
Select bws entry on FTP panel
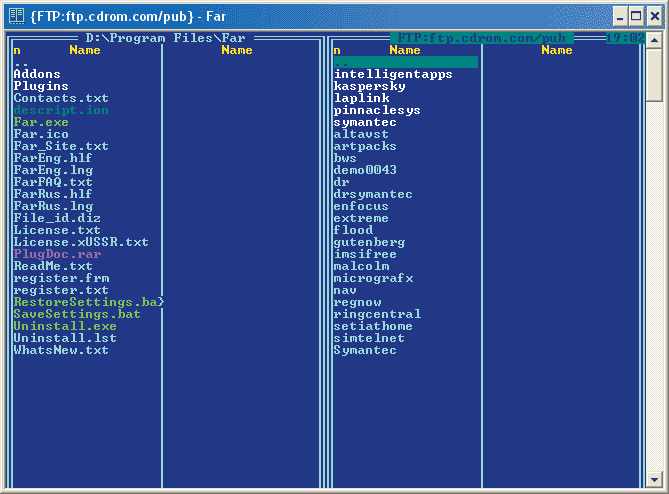click(345, 158)
